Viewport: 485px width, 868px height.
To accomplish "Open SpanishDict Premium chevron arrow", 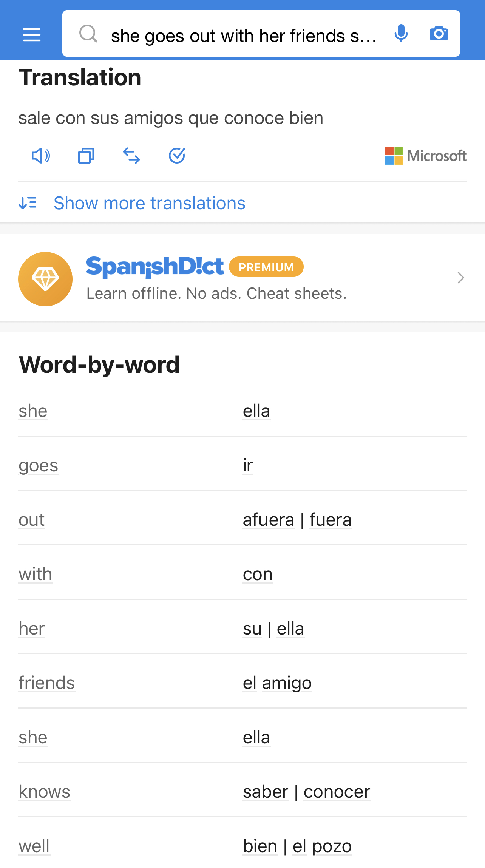I will click(x=460, y=278).
